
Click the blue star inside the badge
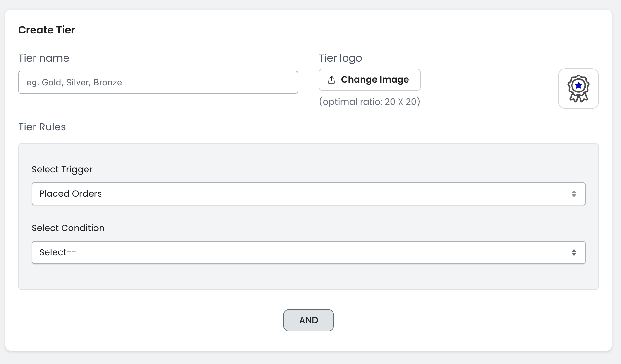[578, 85]
